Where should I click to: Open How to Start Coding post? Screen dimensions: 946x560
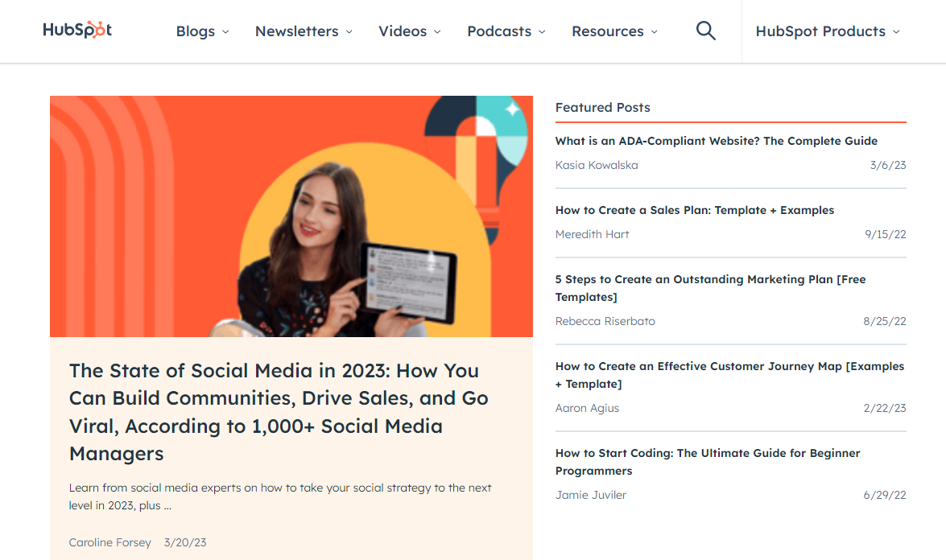point(708,462)
